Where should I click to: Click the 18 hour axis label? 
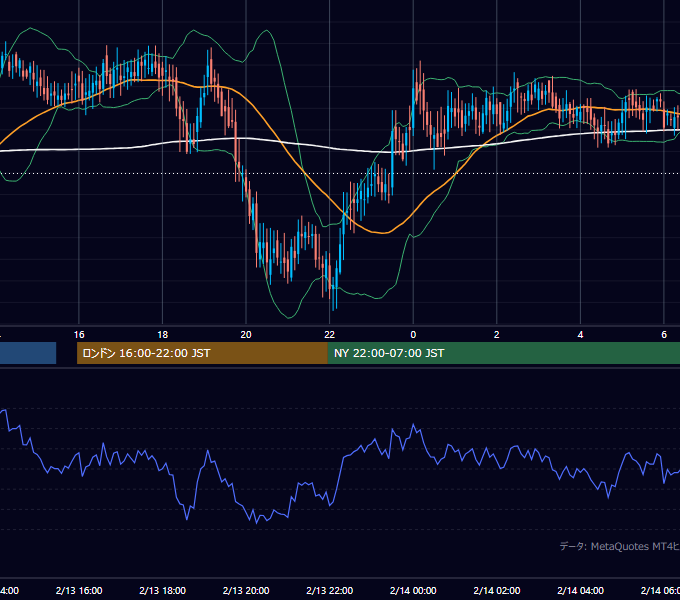tap(163, 335)
